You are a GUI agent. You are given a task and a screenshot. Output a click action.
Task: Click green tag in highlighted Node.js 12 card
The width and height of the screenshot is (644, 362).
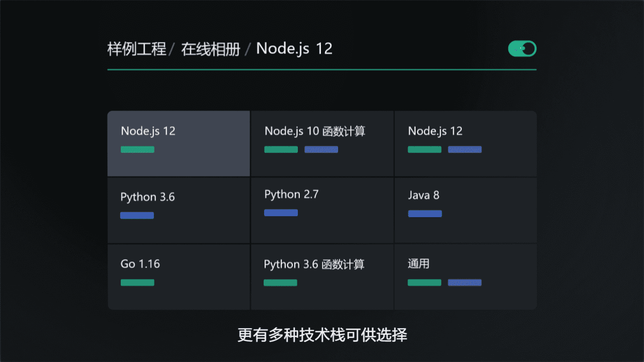(137, 149)
